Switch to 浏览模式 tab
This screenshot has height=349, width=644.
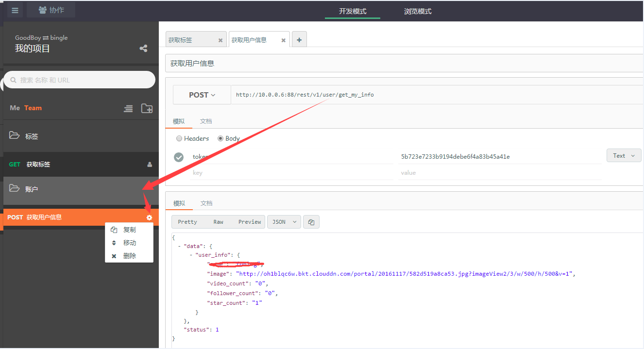(x=418, y=11)
